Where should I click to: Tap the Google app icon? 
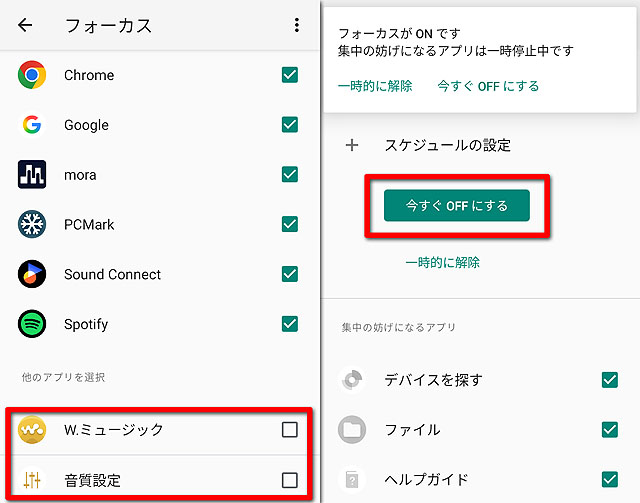click(x=32, y=125)
